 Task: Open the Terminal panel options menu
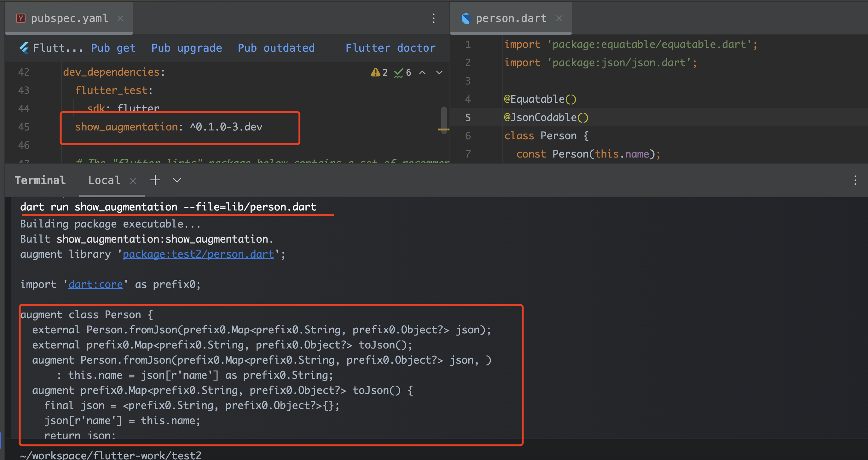coord(855,180)
